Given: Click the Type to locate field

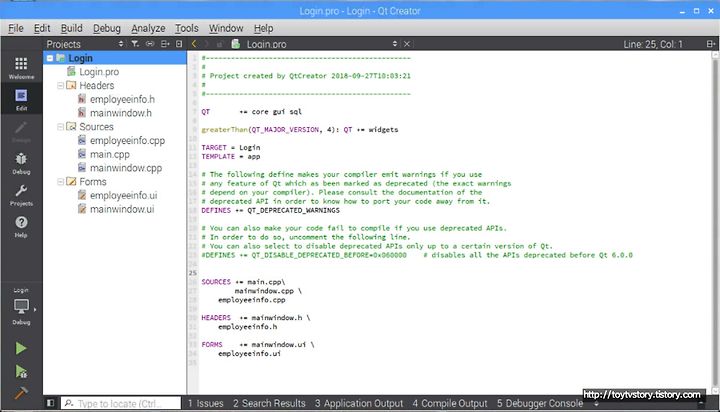Looking at the screenshot, I should pyautogui.click(x=121, y=403).
